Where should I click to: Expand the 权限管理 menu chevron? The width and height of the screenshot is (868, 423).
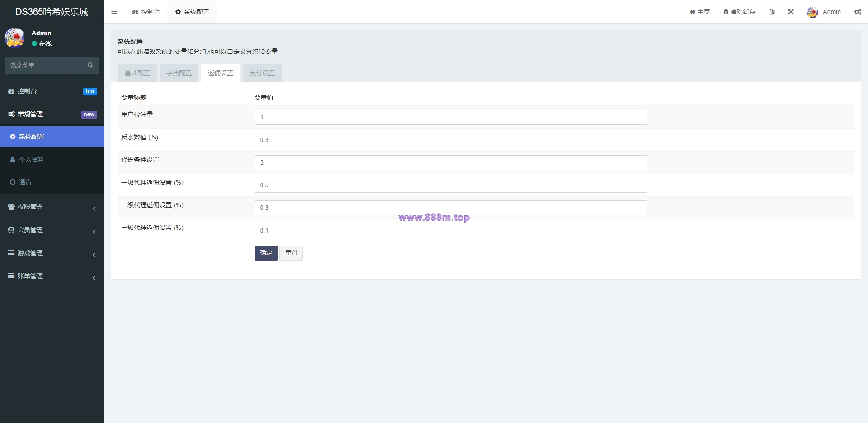coord(94,209)
